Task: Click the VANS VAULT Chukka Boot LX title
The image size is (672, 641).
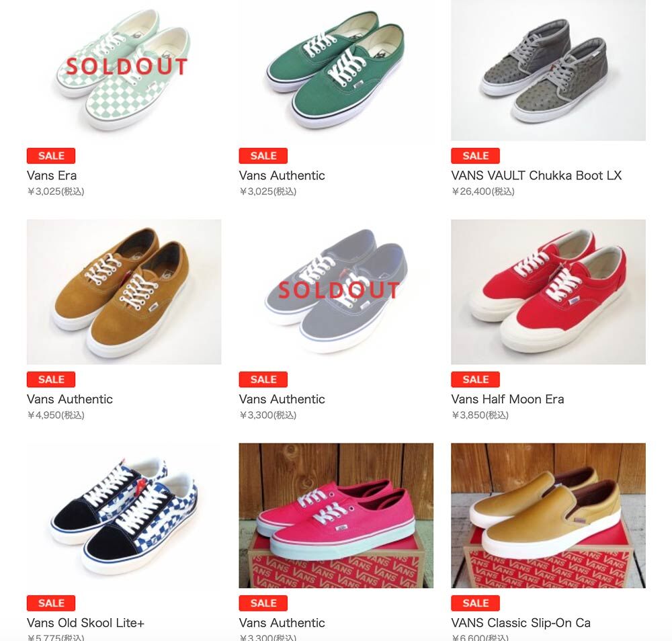Action: (x=536, y=175)
